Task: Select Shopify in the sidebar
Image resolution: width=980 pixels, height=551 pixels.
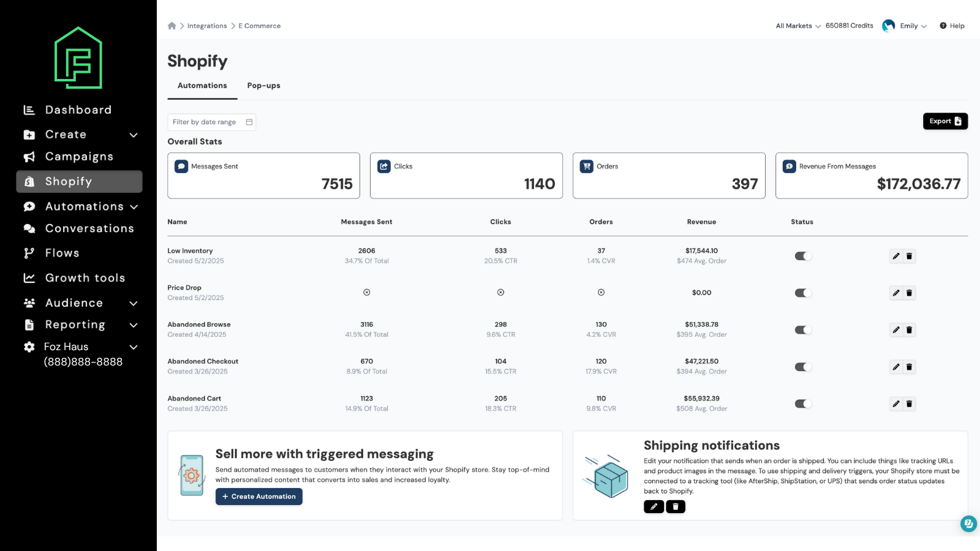Action: point(80,182)
